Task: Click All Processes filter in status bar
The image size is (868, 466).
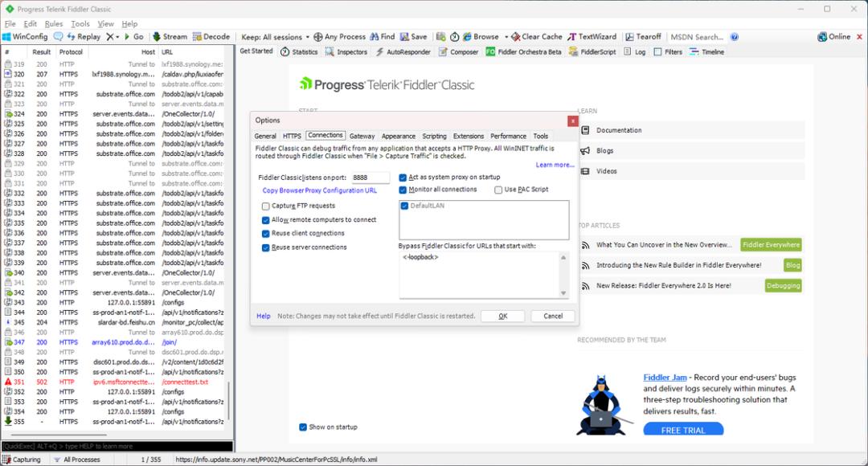Action: [x=76, y=460]
